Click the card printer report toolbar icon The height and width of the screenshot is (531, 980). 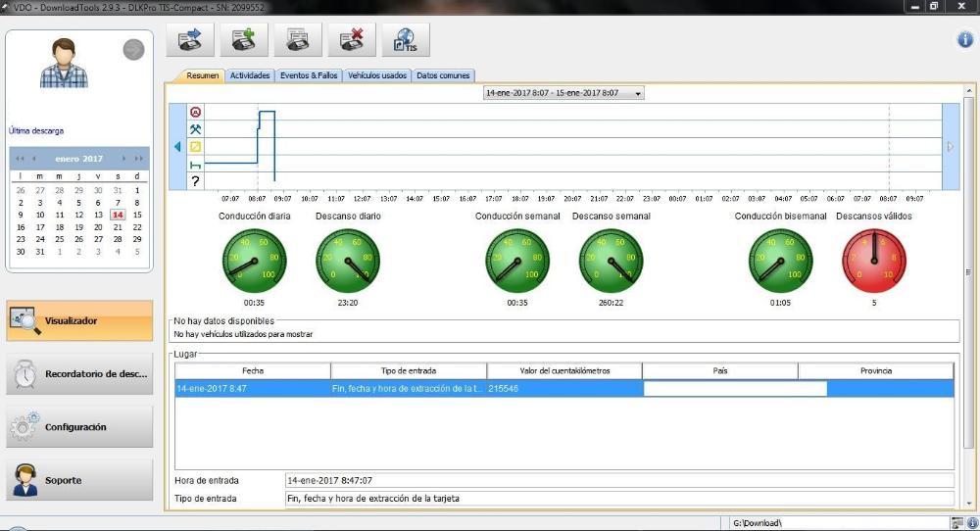pos(298,40)
